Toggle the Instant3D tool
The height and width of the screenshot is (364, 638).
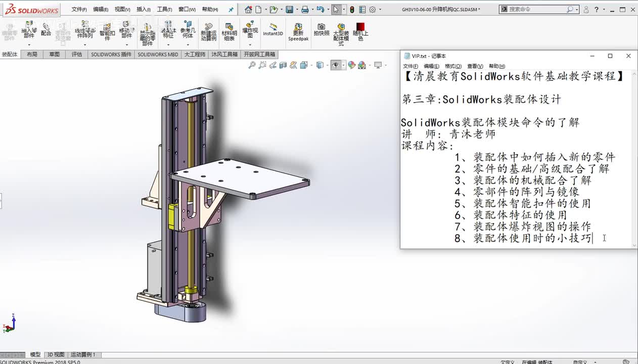coord(273,30)
